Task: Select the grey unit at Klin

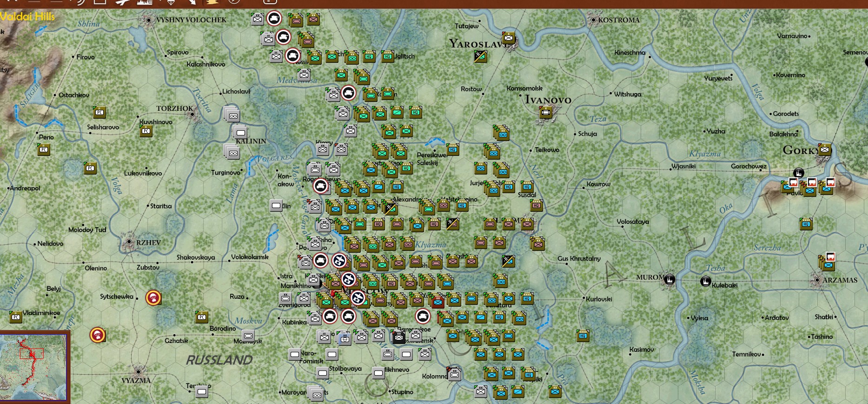Action: click(x=276, y=205)
